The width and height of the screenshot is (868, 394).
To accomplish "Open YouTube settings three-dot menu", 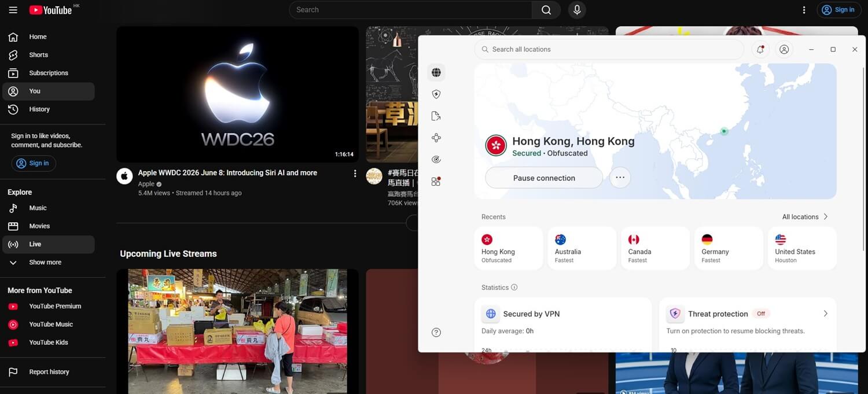I will [x=804, y=10].
